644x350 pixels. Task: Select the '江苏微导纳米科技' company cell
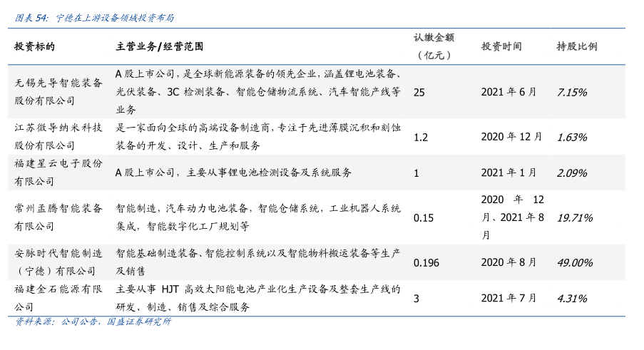click(58, 136)
